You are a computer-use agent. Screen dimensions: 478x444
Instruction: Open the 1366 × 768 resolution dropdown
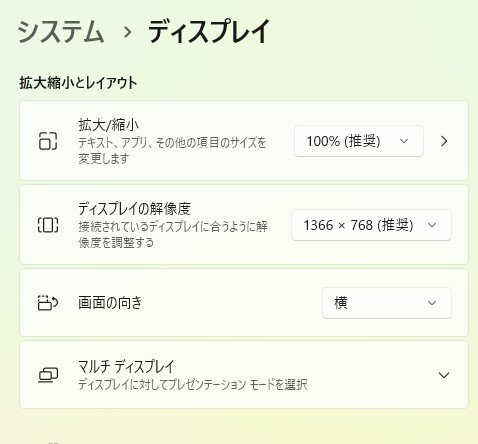coord(371,225)
